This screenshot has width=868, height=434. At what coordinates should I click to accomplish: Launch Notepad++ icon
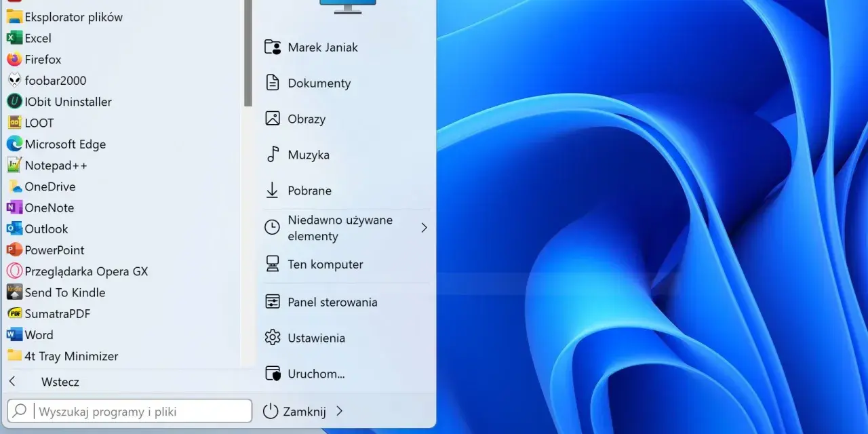click(14, 165)
